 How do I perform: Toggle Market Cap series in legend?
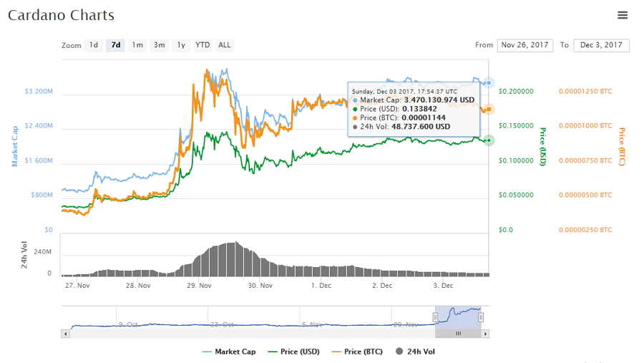coord(229,352)
